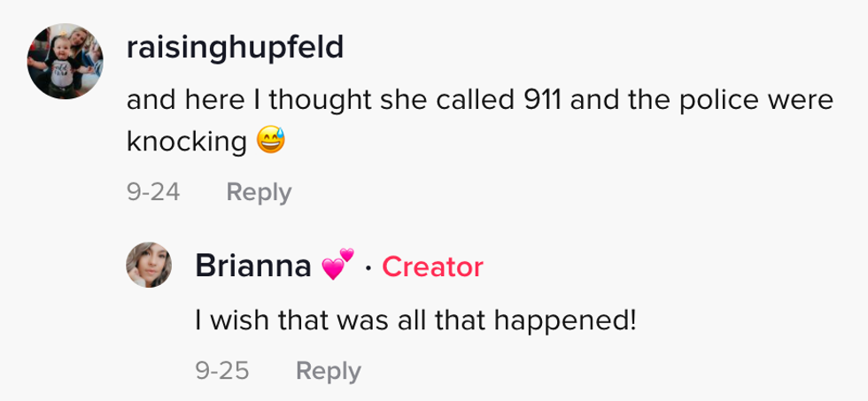
Task: Click the word "911" in the comment
Action: click(x=541, y=101)
